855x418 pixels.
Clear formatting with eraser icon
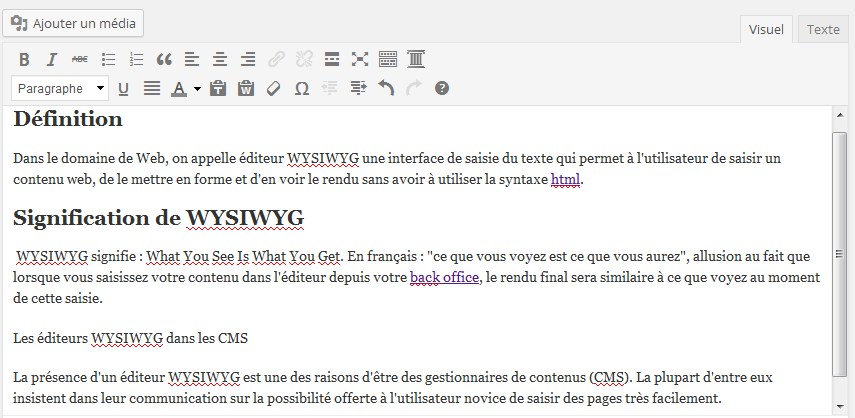273,88
